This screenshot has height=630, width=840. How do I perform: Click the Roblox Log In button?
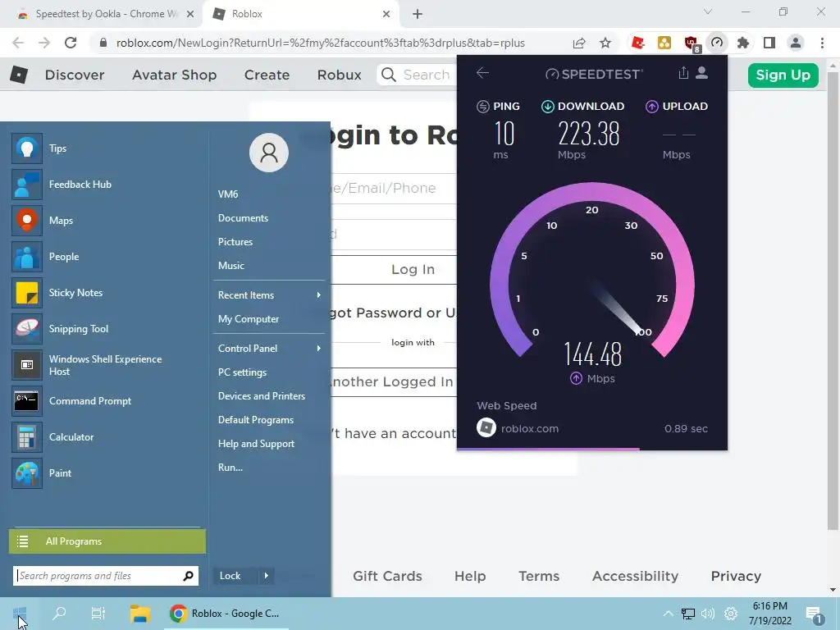(x=413, y=269)
